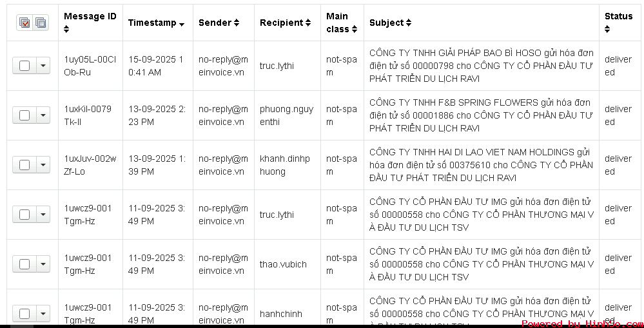The height and width of the screenshot is (328, 644).
Task: Sort by Sender column arrows
Action: pos(237,23)
